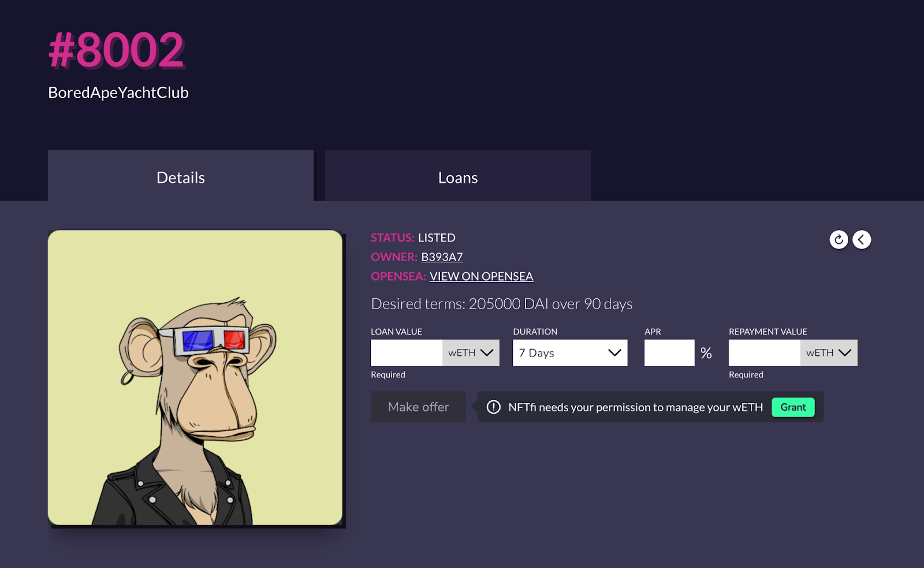Viewport: 924px width, 568px height.
Task: Expand the 7 Days duration dropdown
Action: coord(570,352)
